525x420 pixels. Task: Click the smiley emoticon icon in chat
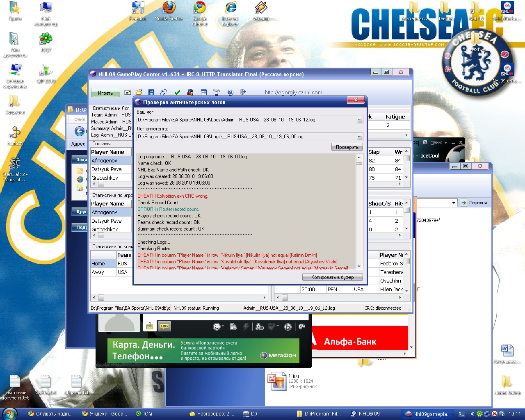click(x=217, y=326)
